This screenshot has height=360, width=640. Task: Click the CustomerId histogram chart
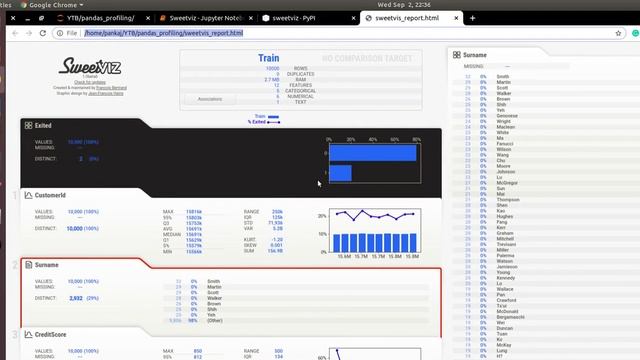pyautogui.click(x=375, y=231)
